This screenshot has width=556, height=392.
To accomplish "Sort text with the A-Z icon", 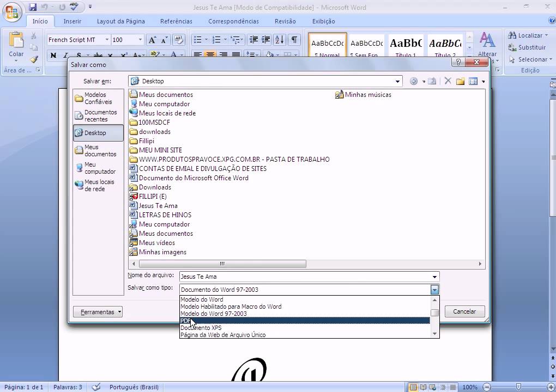I will (280, 40).
